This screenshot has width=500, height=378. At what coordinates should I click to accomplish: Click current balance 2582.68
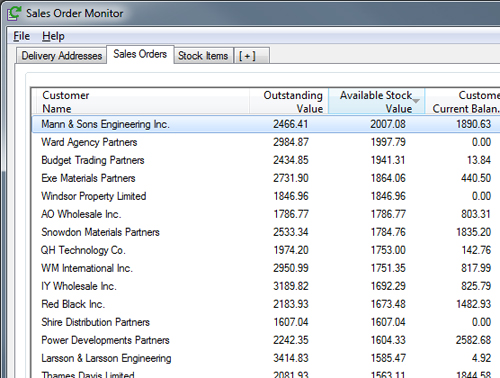point(474,340)
